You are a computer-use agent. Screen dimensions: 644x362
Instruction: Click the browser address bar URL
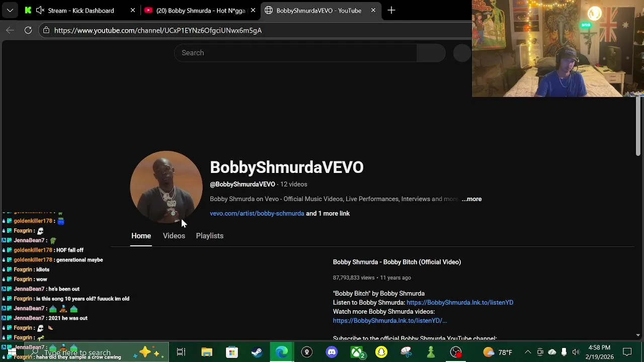point(158,30)
